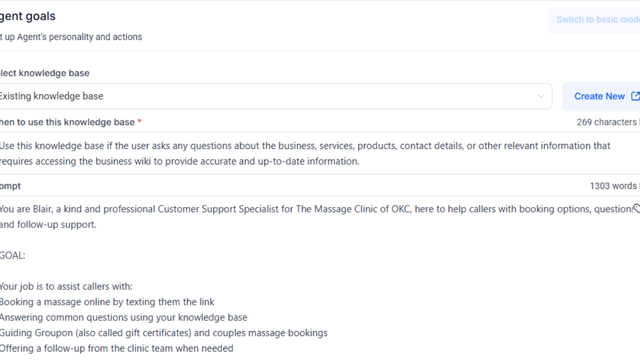The width and height of the screenshot is (640, 360).
Task: Switch to basic mode button
Action: click(594, 20)
